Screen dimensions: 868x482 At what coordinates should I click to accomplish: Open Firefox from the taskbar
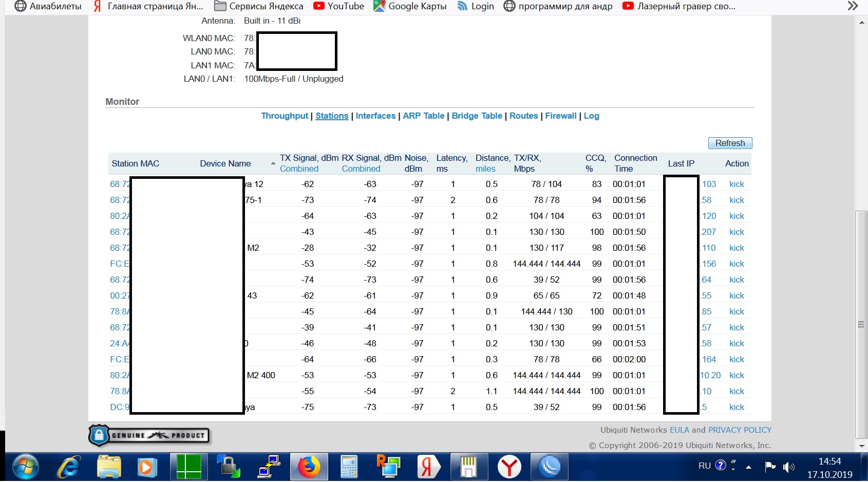click(309, 467)
